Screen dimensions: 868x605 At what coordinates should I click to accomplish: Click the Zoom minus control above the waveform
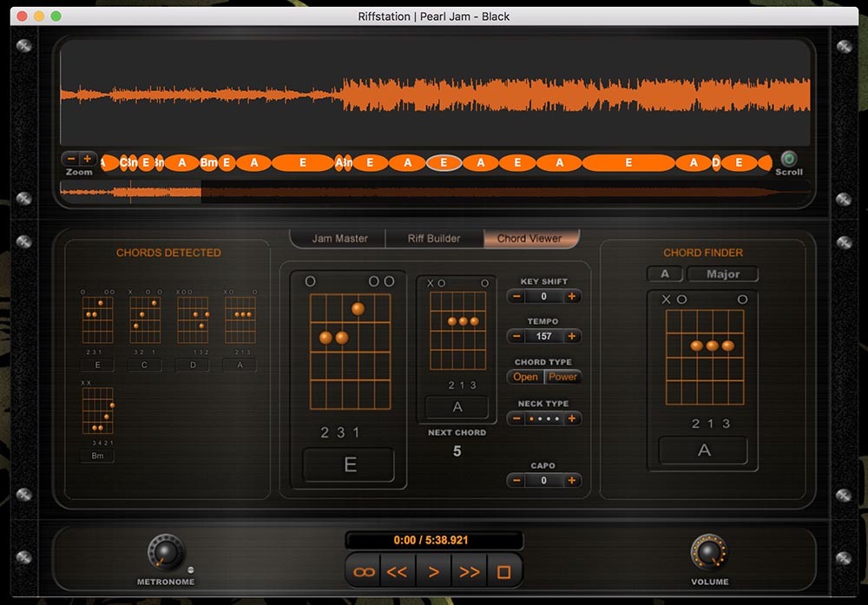[70, 160]
